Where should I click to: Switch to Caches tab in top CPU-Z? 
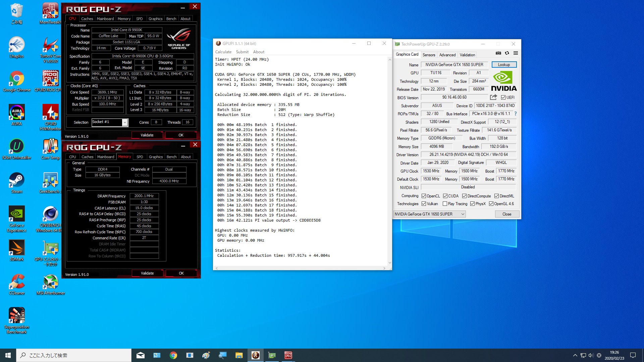click(87, 19)
